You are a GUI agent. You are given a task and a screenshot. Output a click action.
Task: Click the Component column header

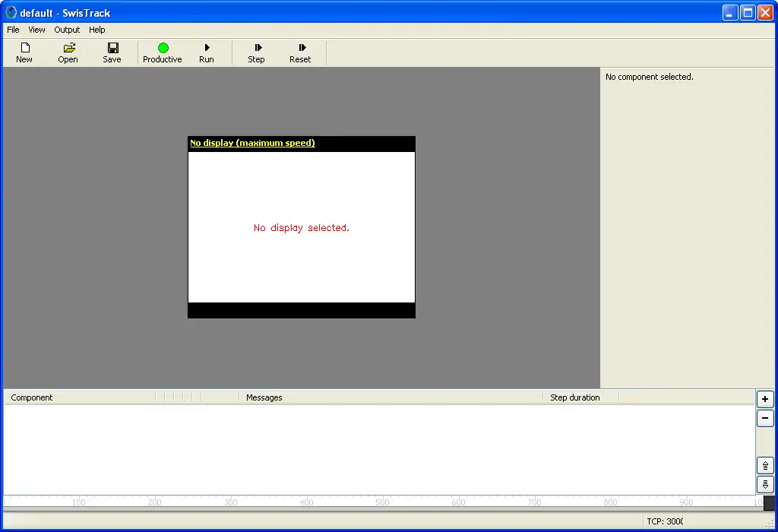(x=32, y=397)
